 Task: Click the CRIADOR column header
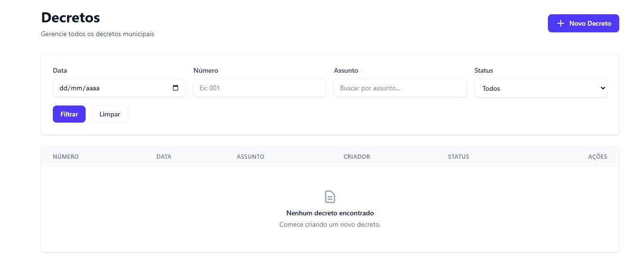click(357, 157)
